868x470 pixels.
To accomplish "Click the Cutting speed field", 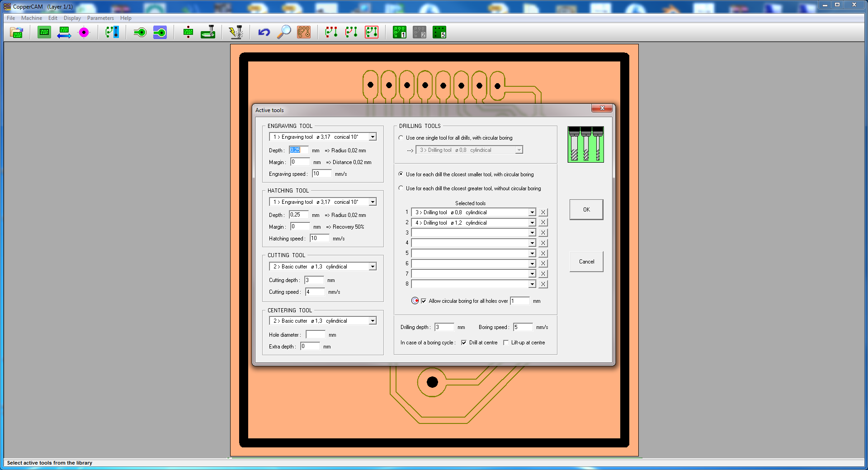I will [x=315, y=292].
